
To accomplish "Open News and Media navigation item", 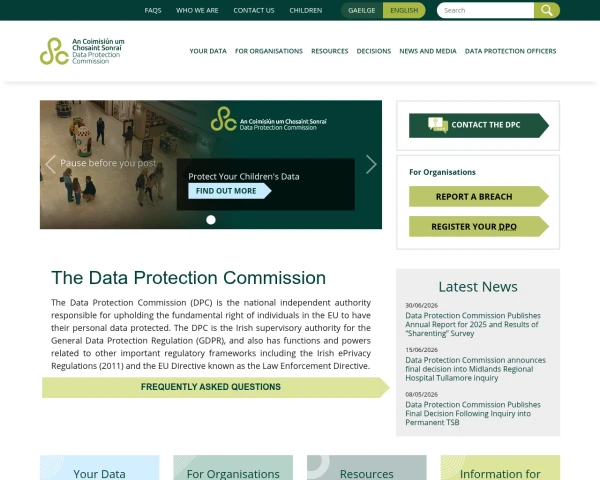I will pyautogui.click(x=428, y=51).
